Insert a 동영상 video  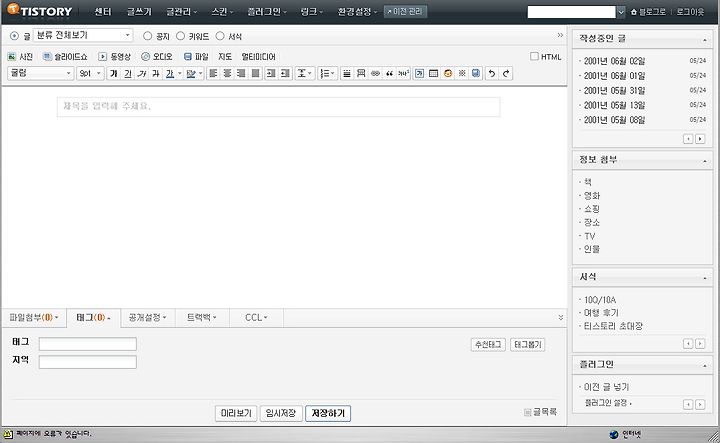pyautogui.click(x=115, y=56)
